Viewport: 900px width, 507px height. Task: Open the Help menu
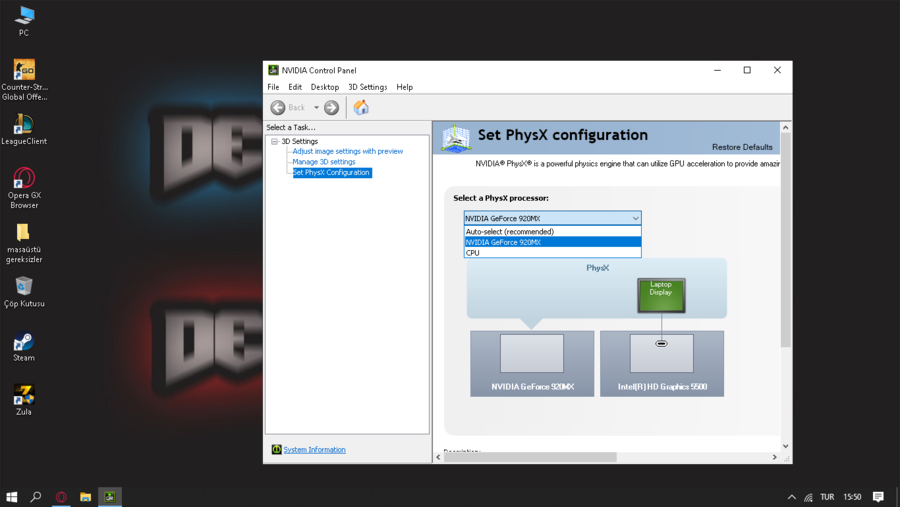404,87
